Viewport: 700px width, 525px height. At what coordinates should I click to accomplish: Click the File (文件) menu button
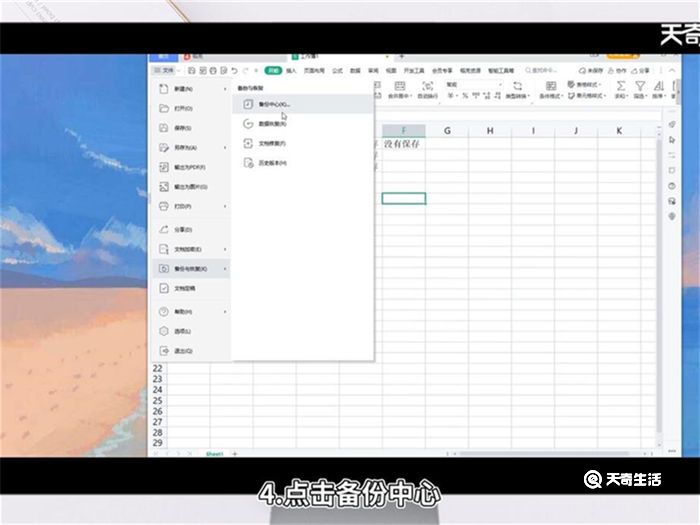164,71
